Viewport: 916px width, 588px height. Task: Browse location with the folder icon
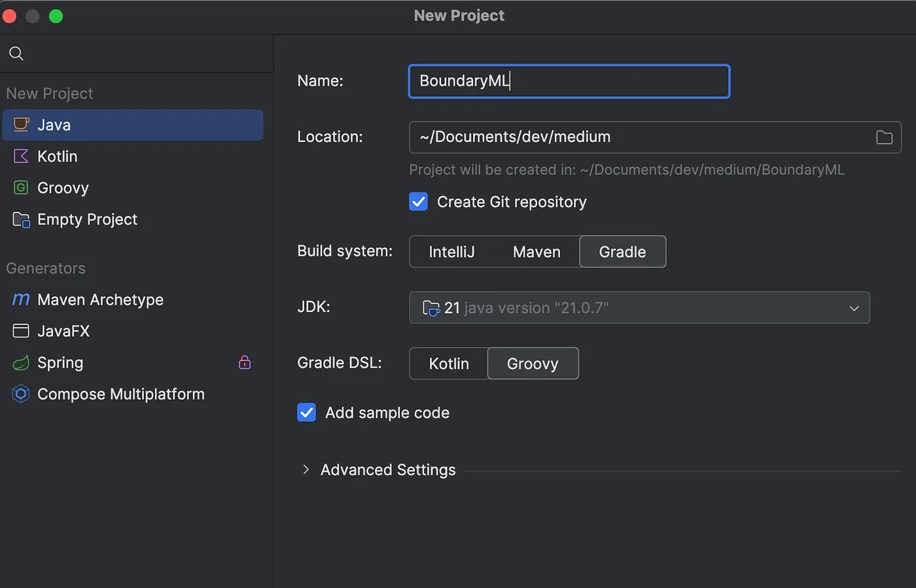[884, 137]
